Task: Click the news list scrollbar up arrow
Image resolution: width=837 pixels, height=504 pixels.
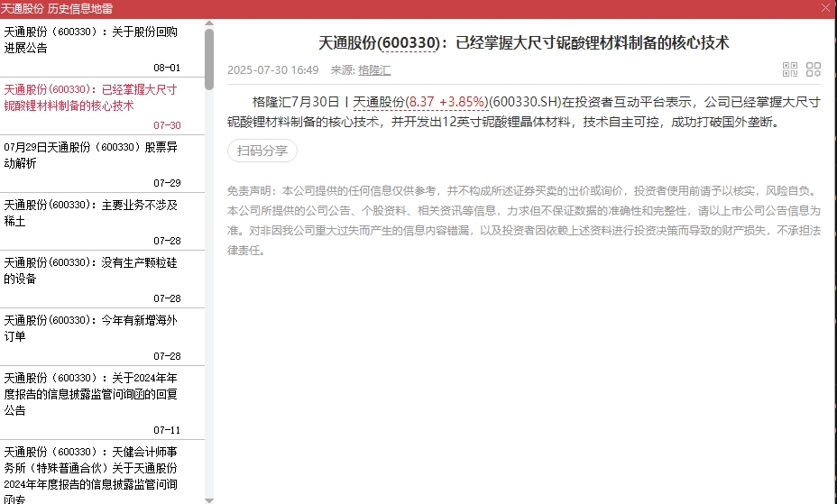Action: [209, 23]
